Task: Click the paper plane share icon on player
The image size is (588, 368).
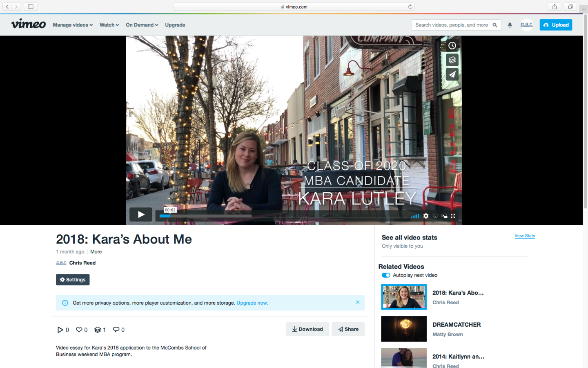Action: point(452,74)
